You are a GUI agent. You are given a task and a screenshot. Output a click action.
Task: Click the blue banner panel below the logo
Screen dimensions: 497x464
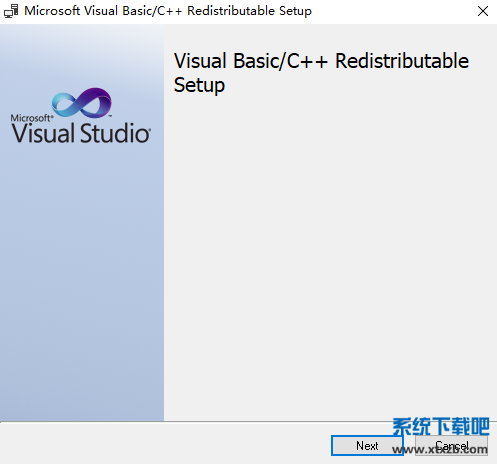(82, 283)
